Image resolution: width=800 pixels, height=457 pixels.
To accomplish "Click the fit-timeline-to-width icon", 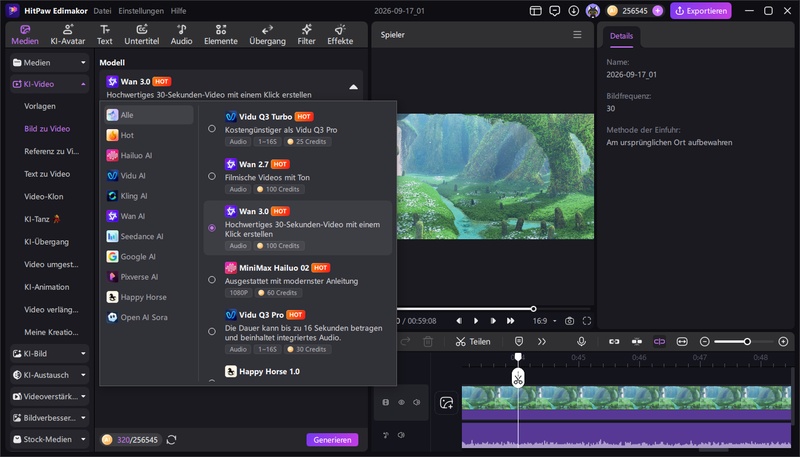I will tap(682, 341).
